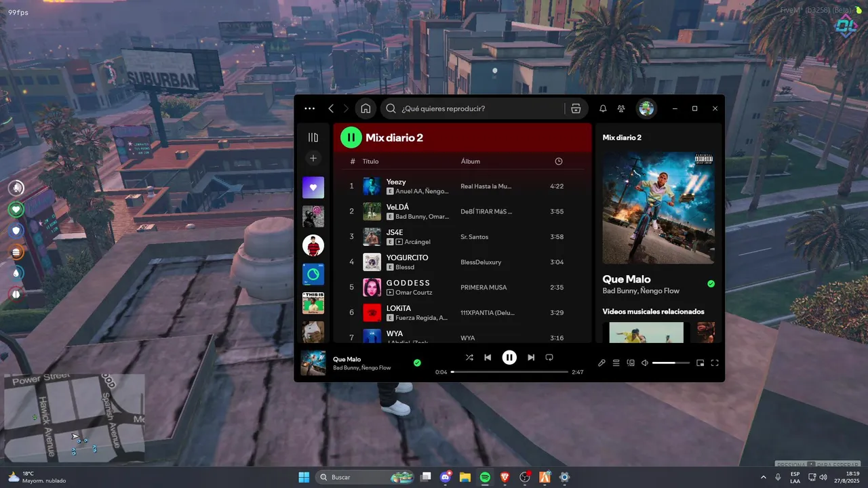This screenshot has width=868, height=488.
Task: Open the Windows Start menu
Action: point(303,477)
